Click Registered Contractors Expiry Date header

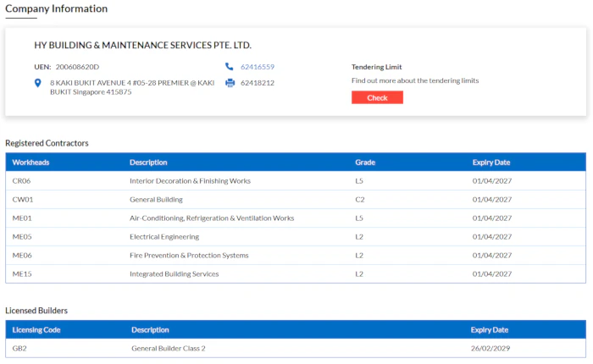(491, 163)
